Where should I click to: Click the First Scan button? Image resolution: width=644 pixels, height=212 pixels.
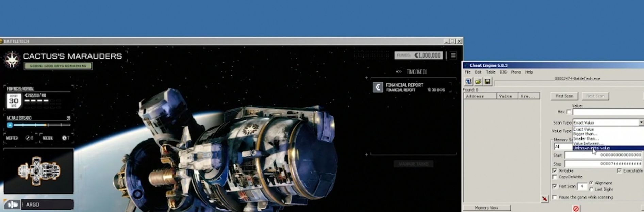[x=564, y=96]
